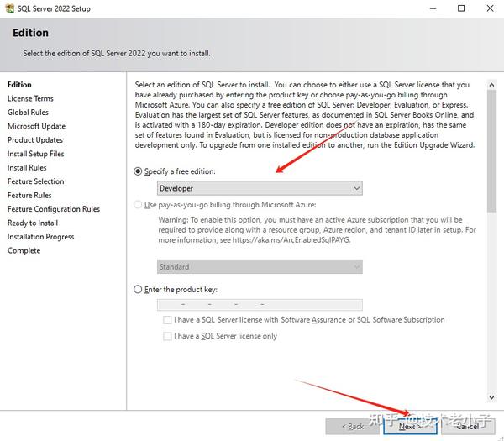
Task: Click the Install Rules step
Action: [27, 167]
